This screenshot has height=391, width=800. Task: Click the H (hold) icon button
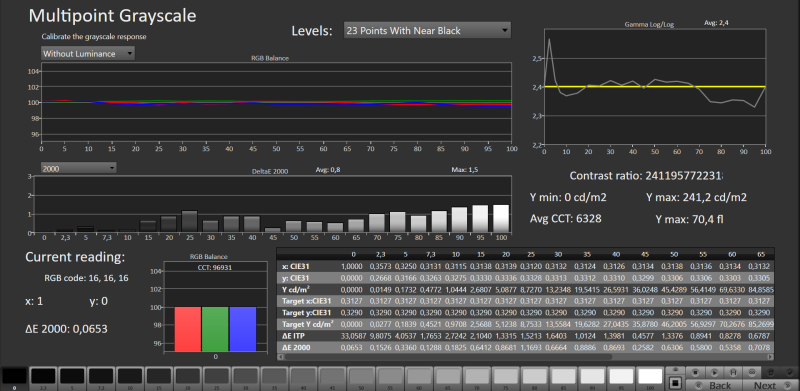point(734,373)
